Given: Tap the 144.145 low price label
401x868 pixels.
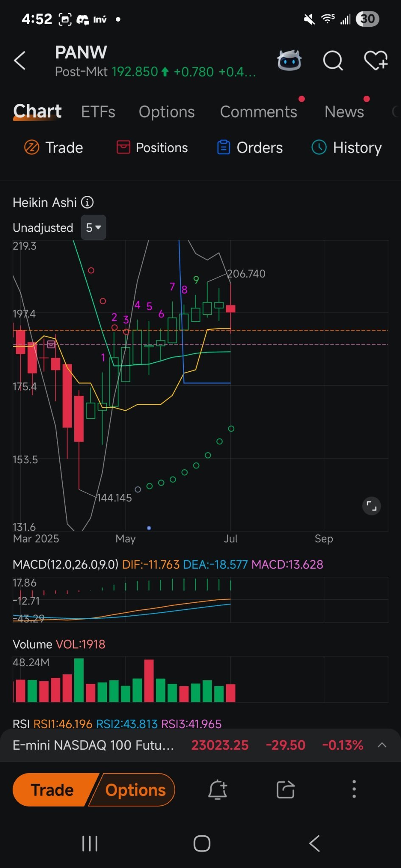Looking at the screenshot, I should pyautogui.click(x=114, y=498).
